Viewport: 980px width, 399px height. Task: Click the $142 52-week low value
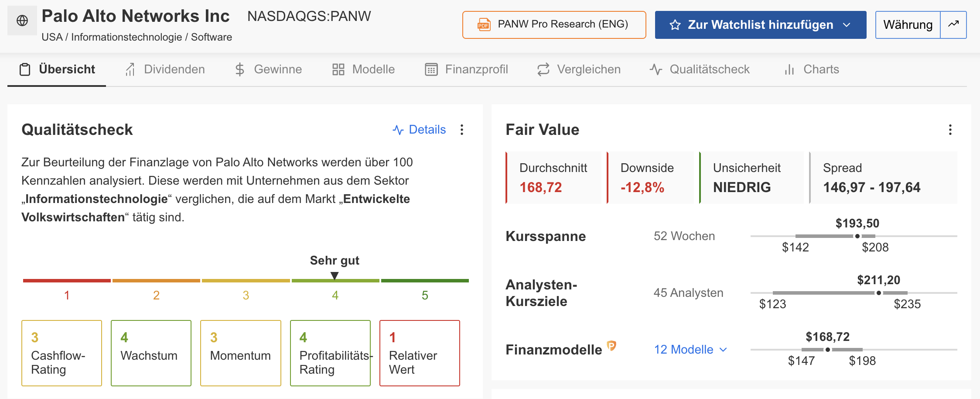[795, 248]
